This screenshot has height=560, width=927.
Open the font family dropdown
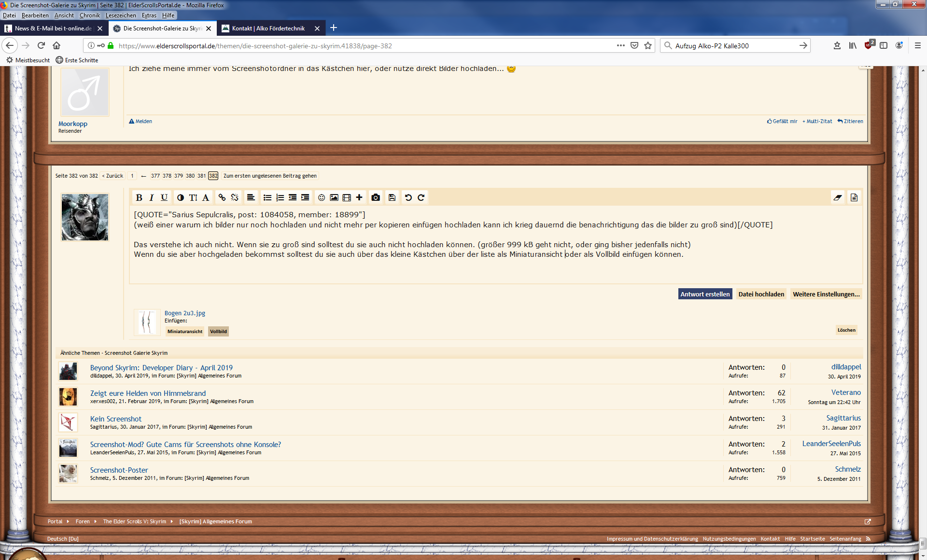click(x=206, y=197)
